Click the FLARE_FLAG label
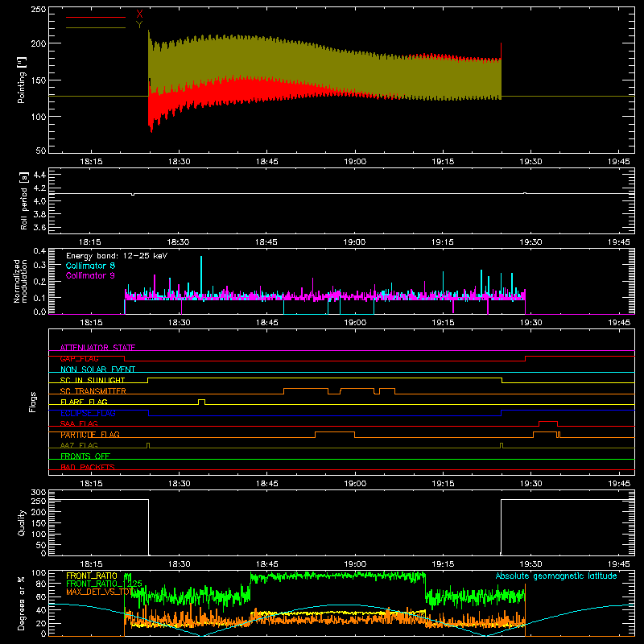 [84, 402]
